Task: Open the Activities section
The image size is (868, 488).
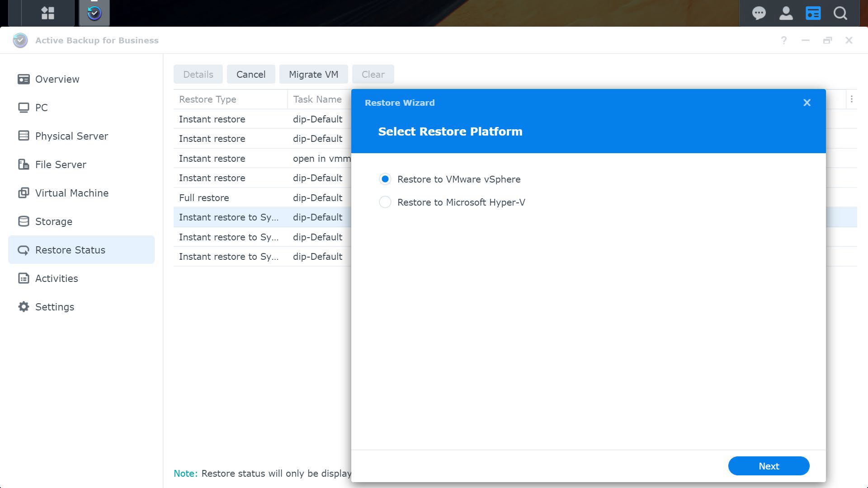Action: pos(81,278)
